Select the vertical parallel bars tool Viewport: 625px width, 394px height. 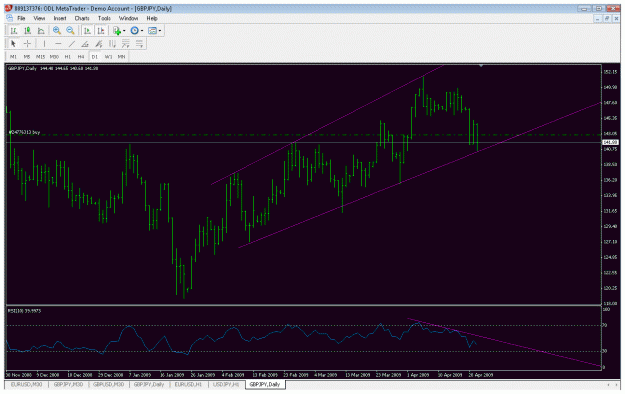pyautogui.click(x=112, y=43)
